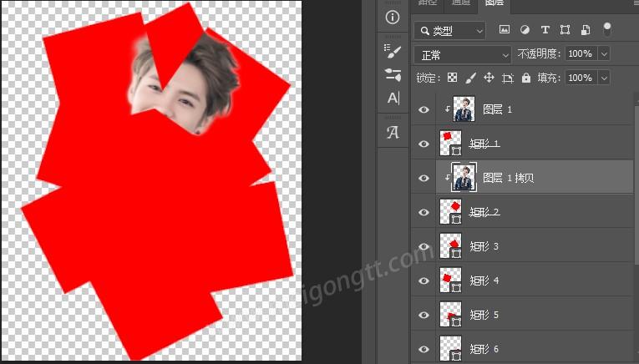
Task: Select layer name 矩形 3
Action: 484,246
